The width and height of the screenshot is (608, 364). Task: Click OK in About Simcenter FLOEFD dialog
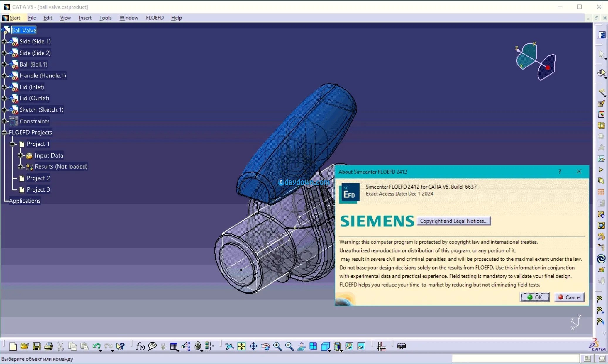tap(535, 297)
